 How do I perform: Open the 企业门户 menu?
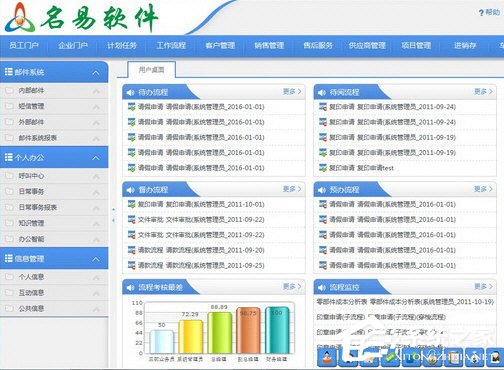73,45
